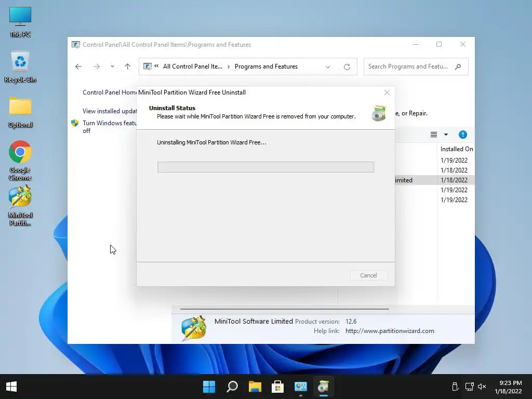Image resolution: width=532 pixels, height=399 pixels.
Task: Open Turn Windows features on or off
Action: tap(109, 127)
